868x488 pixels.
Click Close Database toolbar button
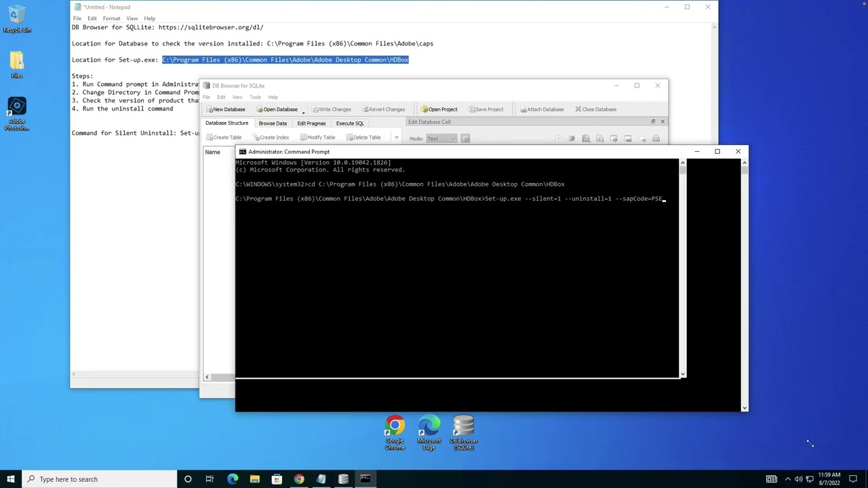tap(595, 109)
